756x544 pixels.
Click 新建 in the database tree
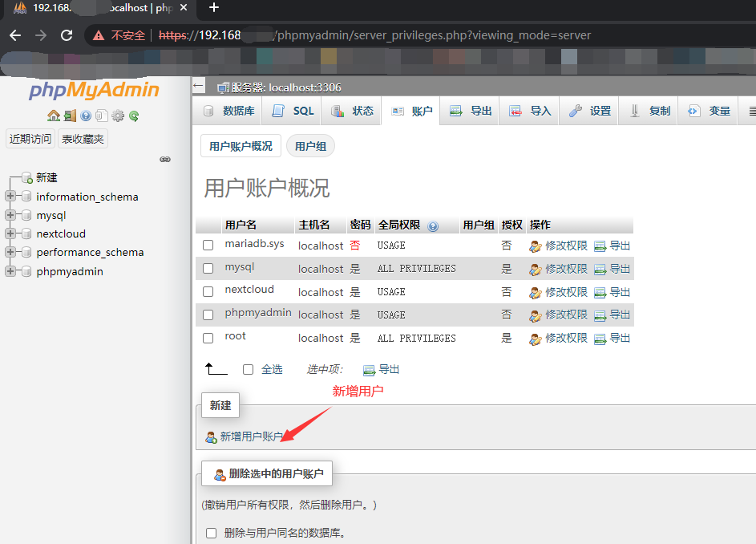(x=46, y=177)
